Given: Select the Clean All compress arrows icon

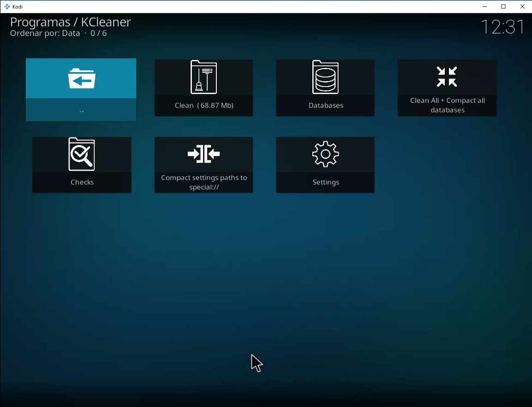Looking at the screenshot, I should coord(447,77).
